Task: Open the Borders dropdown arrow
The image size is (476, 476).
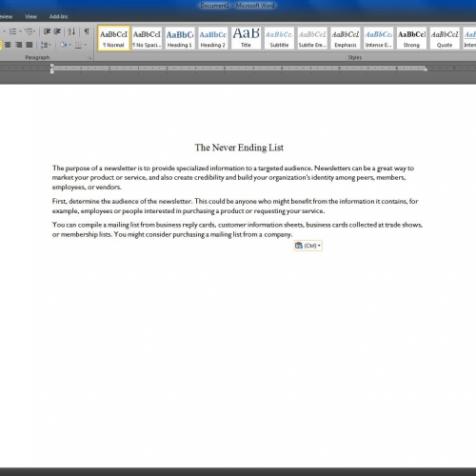Action: click(85, 45)
